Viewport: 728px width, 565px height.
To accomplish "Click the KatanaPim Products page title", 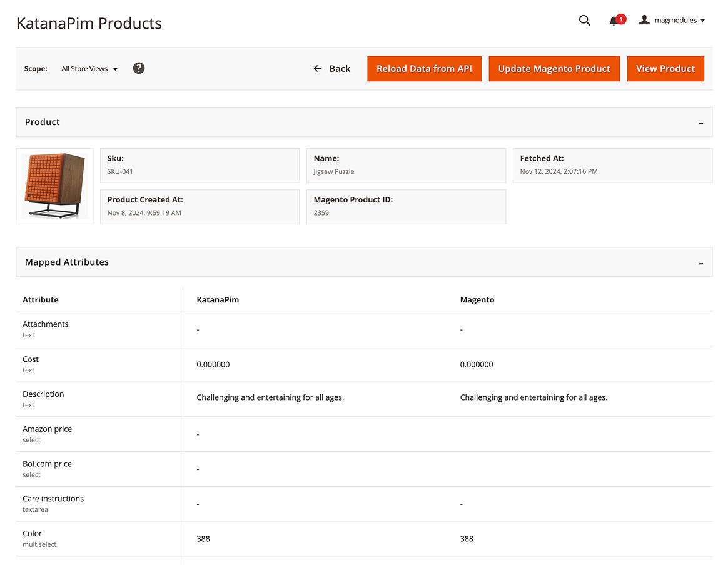I will coord(89,23).
